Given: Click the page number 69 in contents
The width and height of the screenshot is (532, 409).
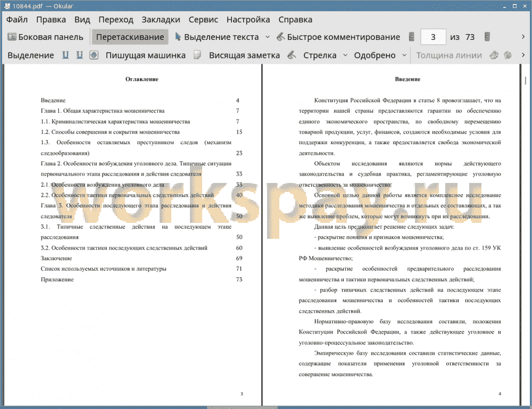Looking at the screenshot, I should coord(239,258).
